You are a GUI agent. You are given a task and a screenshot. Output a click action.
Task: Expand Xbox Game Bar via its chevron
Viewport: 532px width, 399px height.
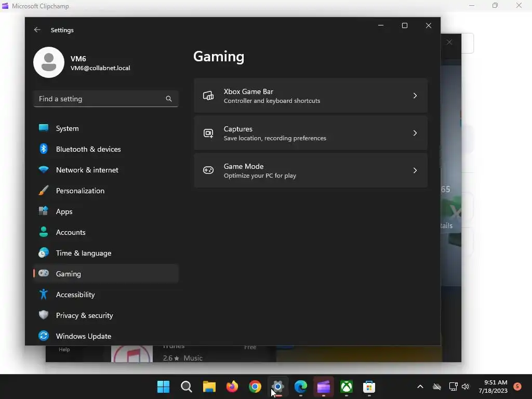(x=415, y=96)
